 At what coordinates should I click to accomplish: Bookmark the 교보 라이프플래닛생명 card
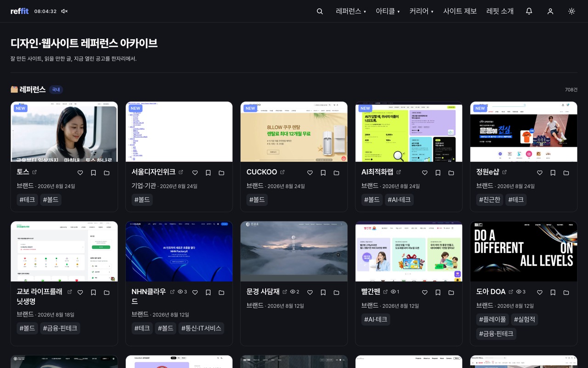click(93, 293)
